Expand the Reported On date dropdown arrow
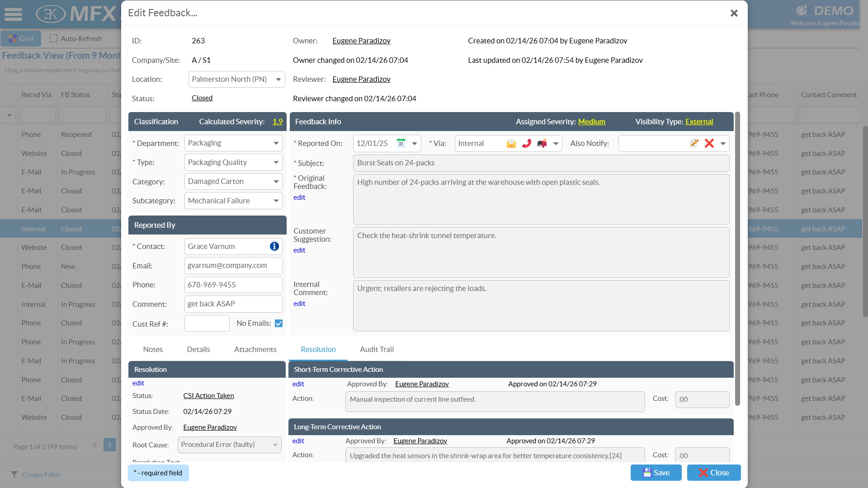 415,144
